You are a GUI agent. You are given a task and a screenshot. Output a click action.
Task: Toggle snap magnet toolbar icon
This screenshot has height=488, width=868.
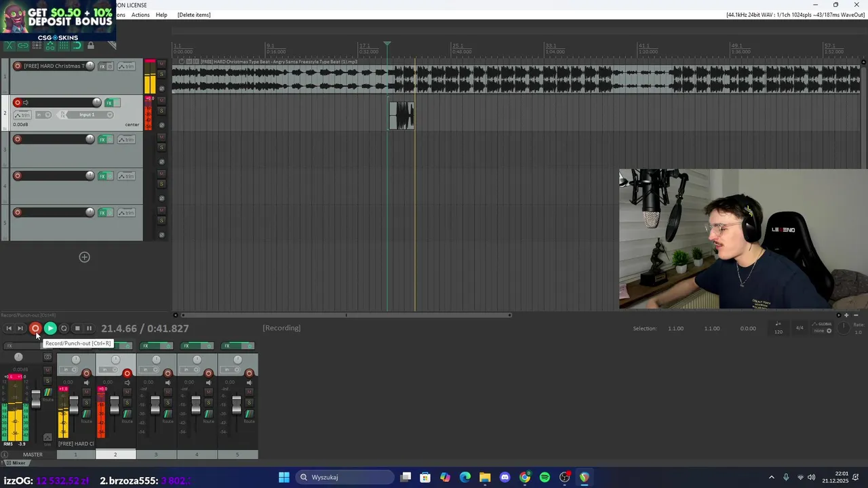pos(77,45)
